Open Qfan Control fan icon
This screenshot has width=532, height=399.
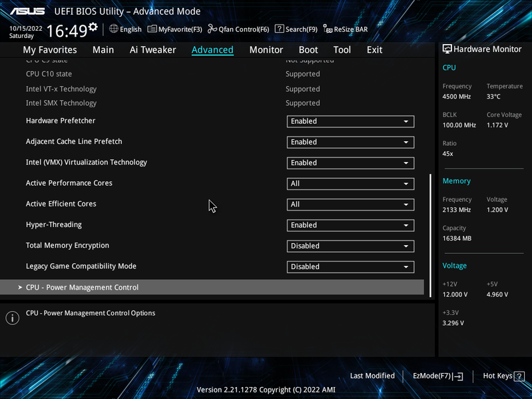click(x=212, y=29)
